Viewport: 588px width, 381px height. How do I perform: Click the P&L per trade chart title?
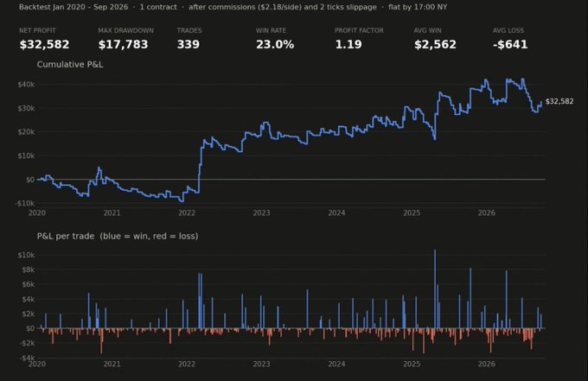[118, 236]
